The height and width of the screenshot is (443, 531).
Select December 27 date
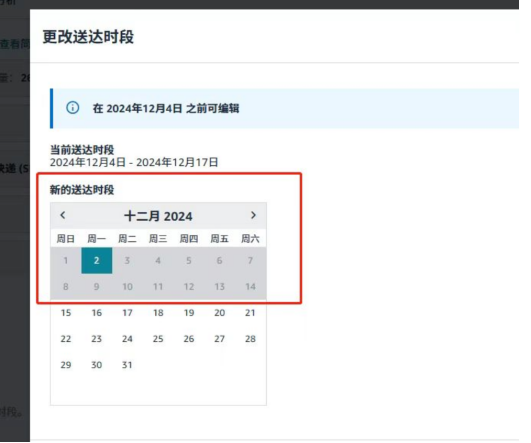point(219,339)
